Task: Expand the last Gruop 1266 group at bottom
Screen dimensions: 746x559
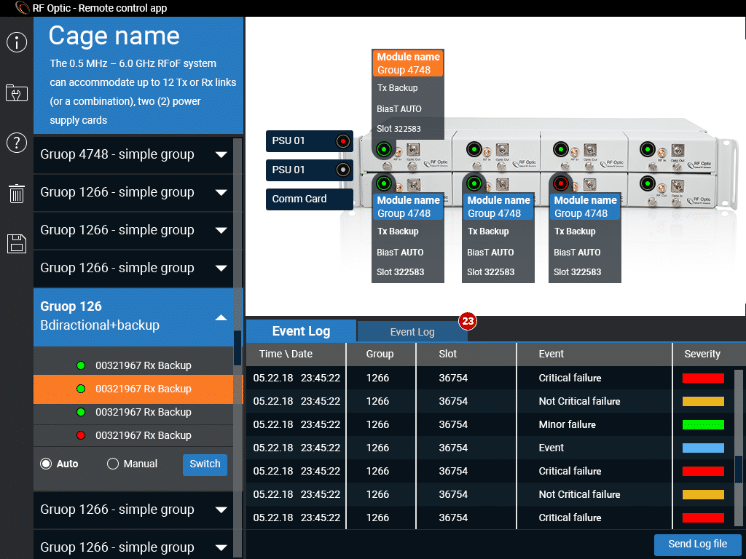Action: (221, 548)
